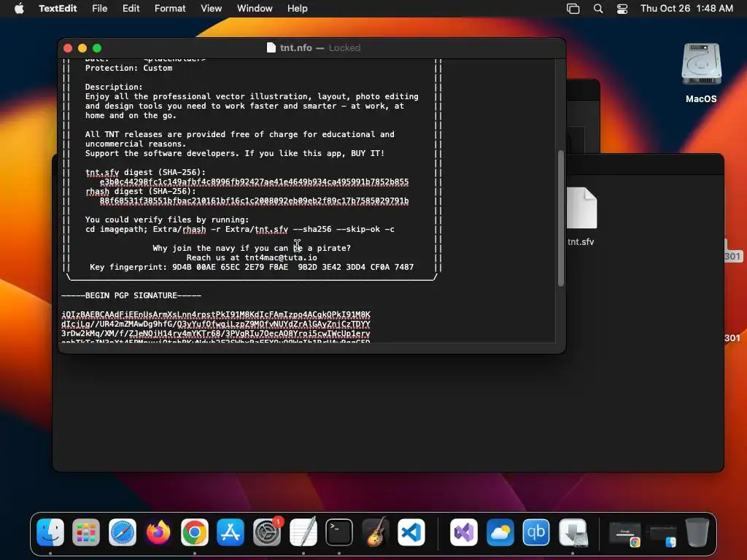The width and height of the screenshot is (747, 560).
Task: Click the 'Protection: Custom' line
Action: click(128, 68)
